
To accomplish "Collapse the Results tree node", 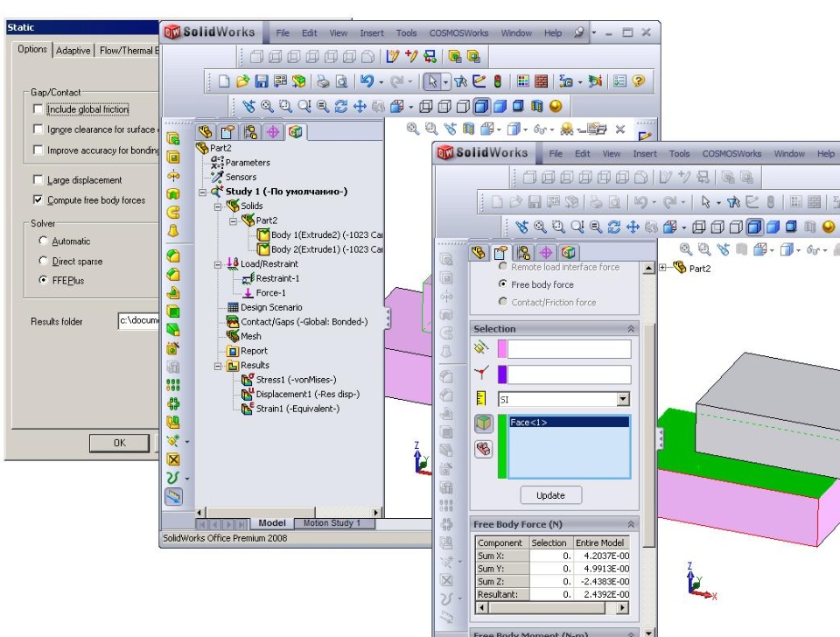I will (218, 366).
